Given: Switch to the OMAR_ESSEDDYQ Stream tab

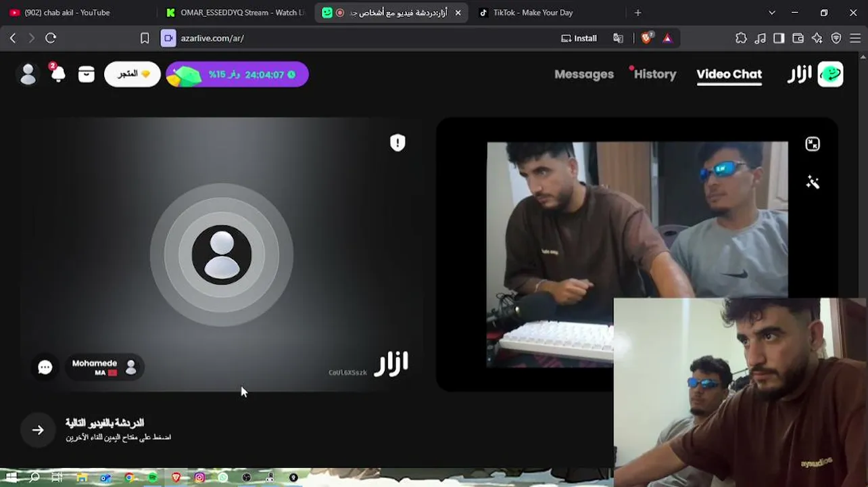Looking at the screenshot, I should pyautogui.click(x=236, y=13).
